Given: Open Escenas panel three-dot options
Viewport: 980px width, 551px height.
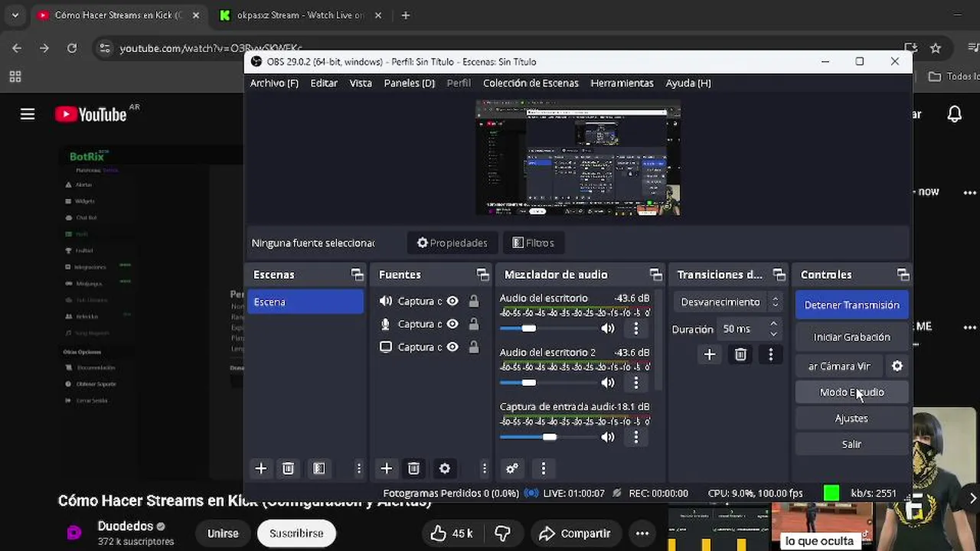Looking at the screenshot, I should [x=358, y=468].
